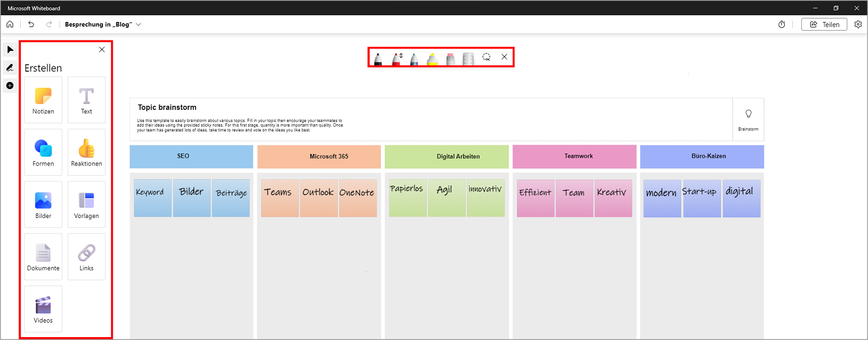This screenshot has height=340, width=868.
Task: Open Reaktionen reactions option
Action: (x=86, y=152)
